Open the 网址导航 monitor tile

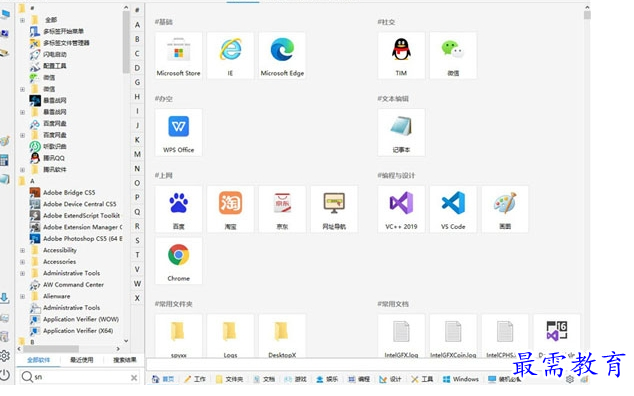pos(334,209)
